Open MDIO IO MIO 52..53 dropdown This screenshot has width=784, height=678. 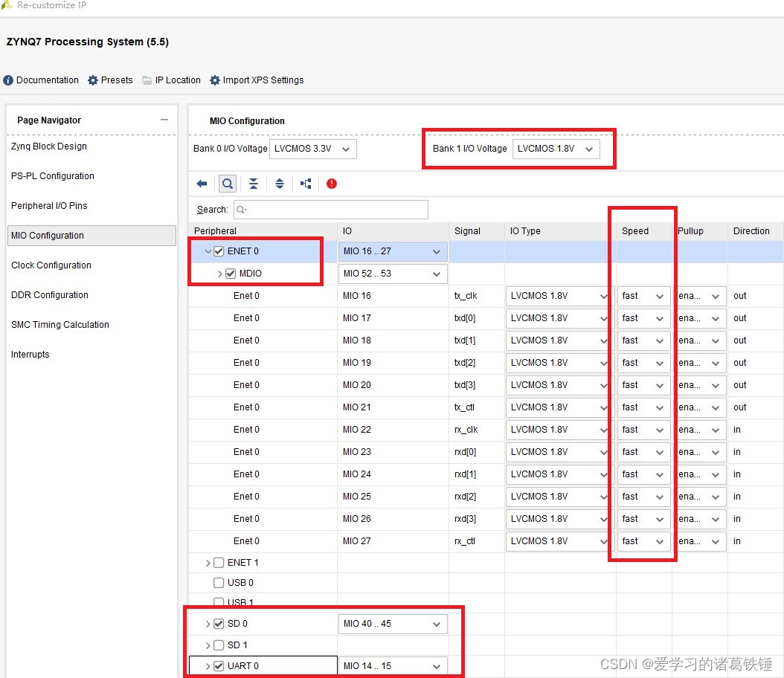(x=393, y=274)
